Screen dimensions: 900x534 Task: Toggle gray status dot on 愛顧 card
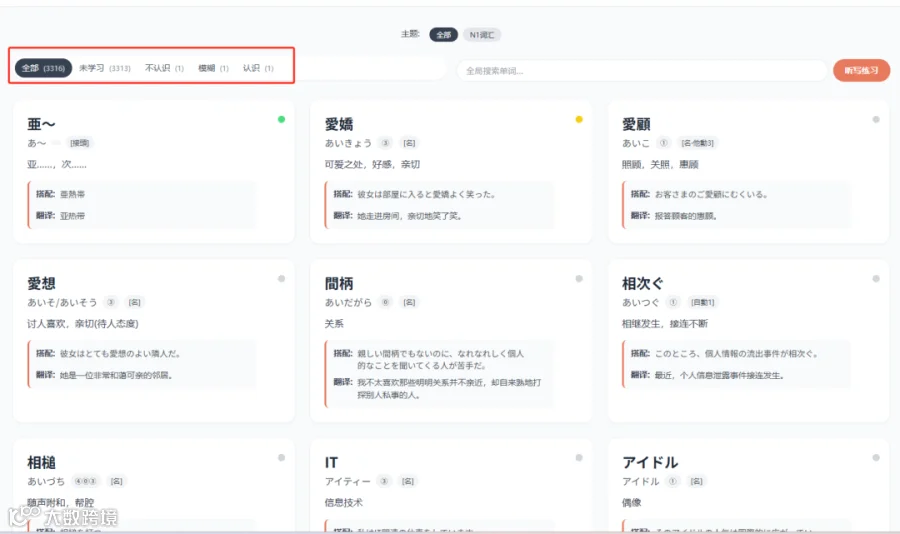pyautogui.click(x=876, y=119)
